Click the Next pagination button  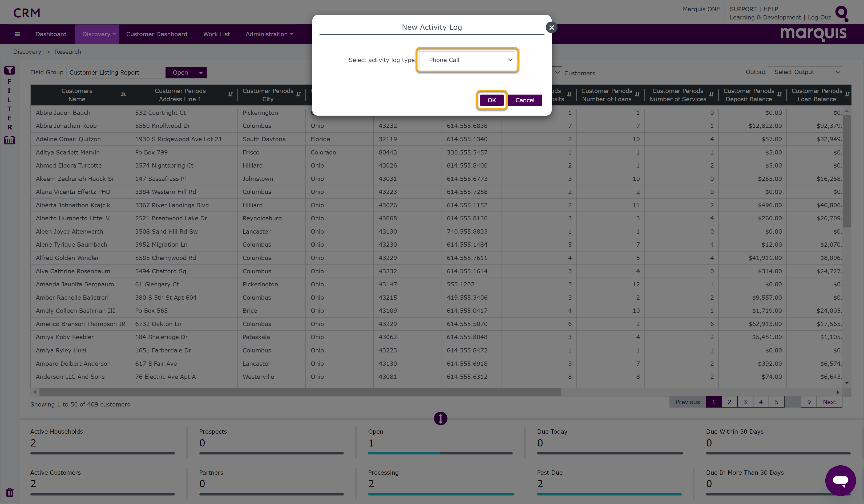829,402
